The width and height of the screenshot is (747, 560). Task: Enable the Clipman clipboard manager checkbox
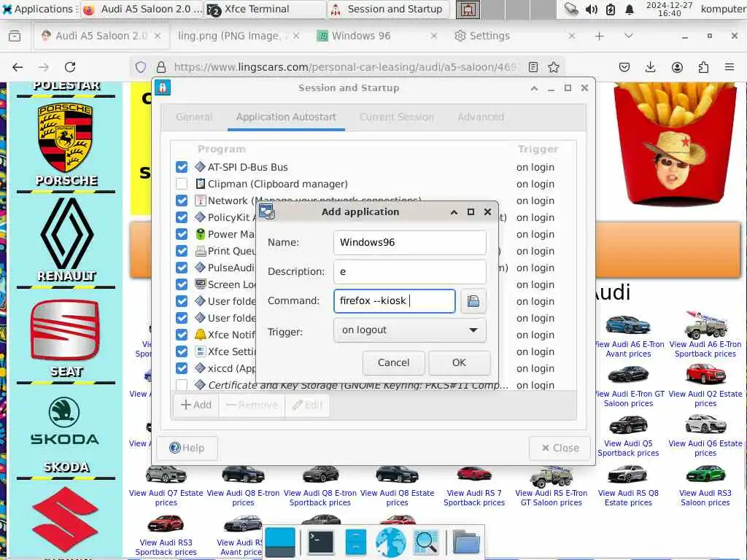coord(182,184)
